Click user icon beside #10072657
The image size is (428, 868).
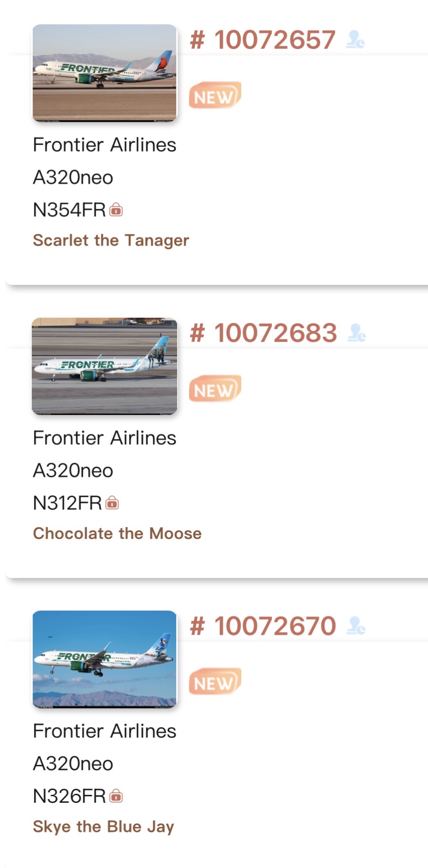click(x=355, y=39)
